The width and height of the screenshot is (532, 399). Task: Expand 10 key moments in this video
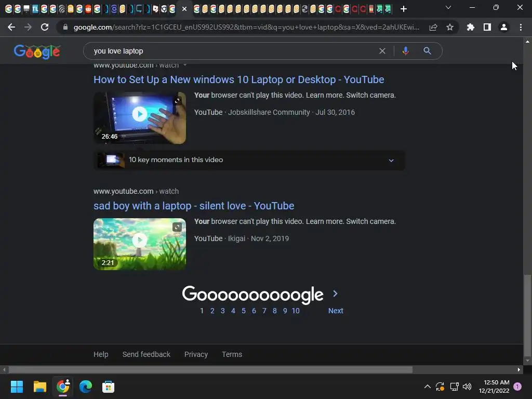point(249,160)
